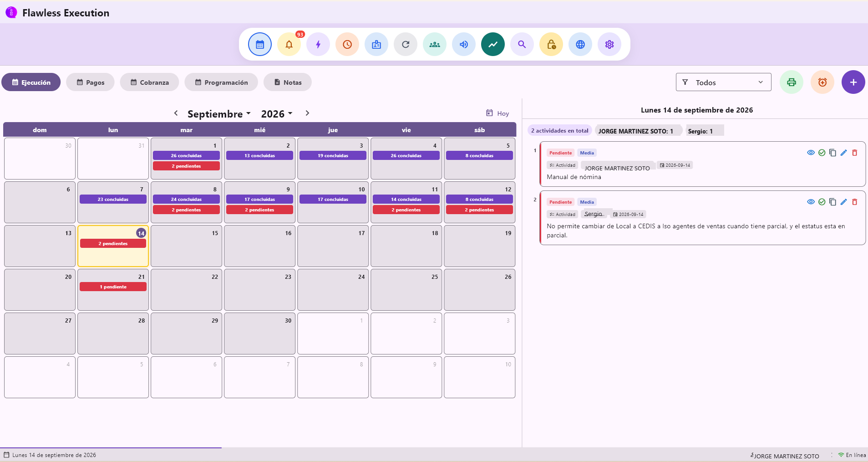This screenshot has width=868, height=462.
Task: Toggle eye view on Manual de nómina activity
Action: [x=811, y=153]
